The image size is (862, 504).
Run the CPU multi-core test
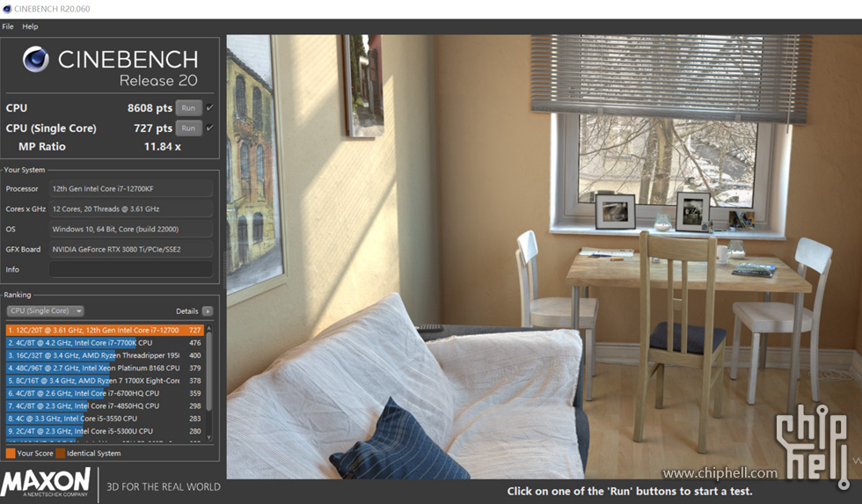[188, 108]
